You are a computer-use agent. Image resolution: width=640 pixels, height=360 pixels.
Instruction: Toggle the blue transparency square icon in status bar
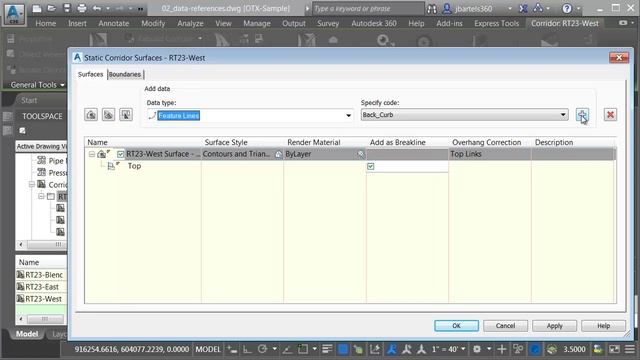coord(343,349)
